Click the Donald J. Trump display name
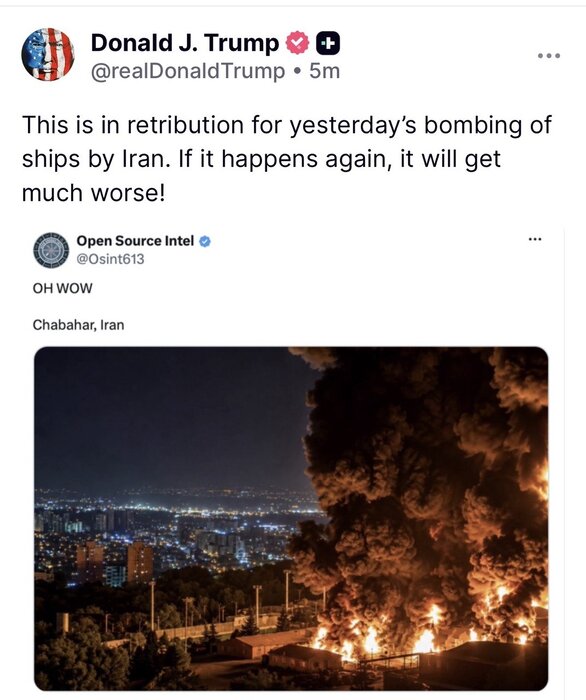 coord(185,43)
